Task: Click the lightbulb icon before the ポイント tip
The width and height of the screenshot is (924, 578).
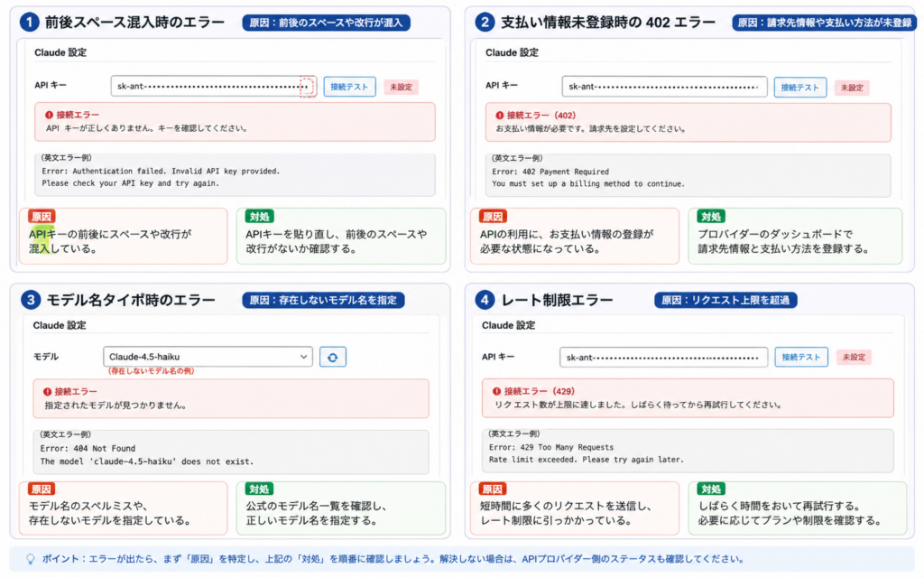Action: point(30,558)
